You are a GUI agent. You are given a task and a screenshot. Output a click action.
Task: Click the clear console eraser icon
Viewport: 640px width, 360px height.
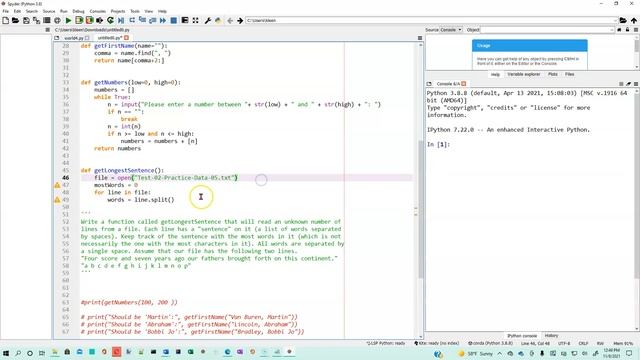(629, 84)
